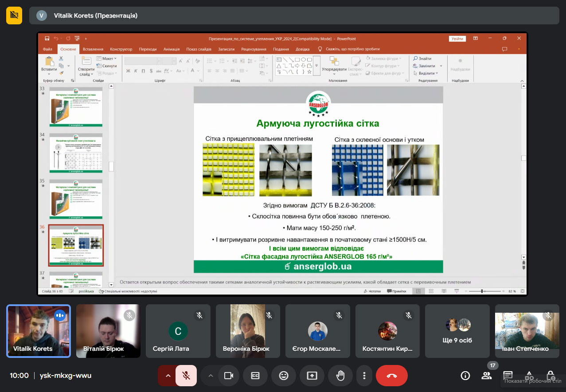Screen dimensions: 566x392
Task: Expand the audio settings arrow beside the mic
Action: pos(168,376)
